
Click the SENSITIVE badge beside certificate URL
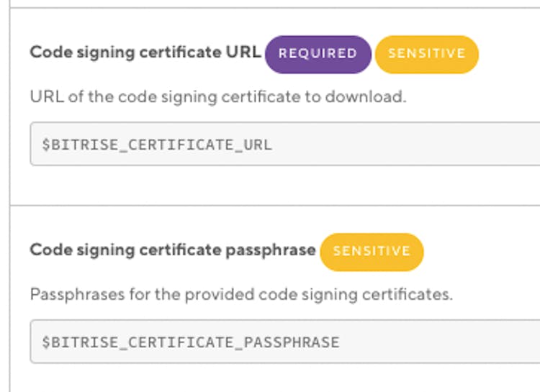(x=426, y=54)
